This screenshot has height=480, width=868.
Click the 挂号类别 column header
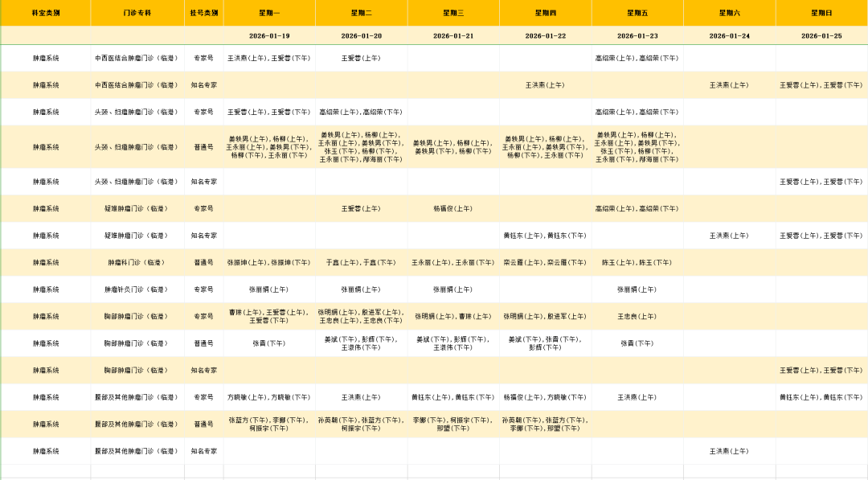203,13
